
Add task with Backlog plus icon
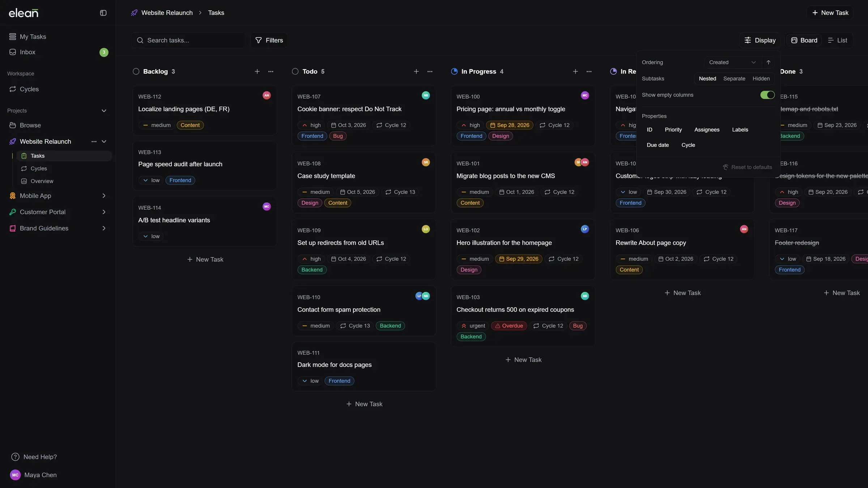pyautogui.click(x=257, y=72)
